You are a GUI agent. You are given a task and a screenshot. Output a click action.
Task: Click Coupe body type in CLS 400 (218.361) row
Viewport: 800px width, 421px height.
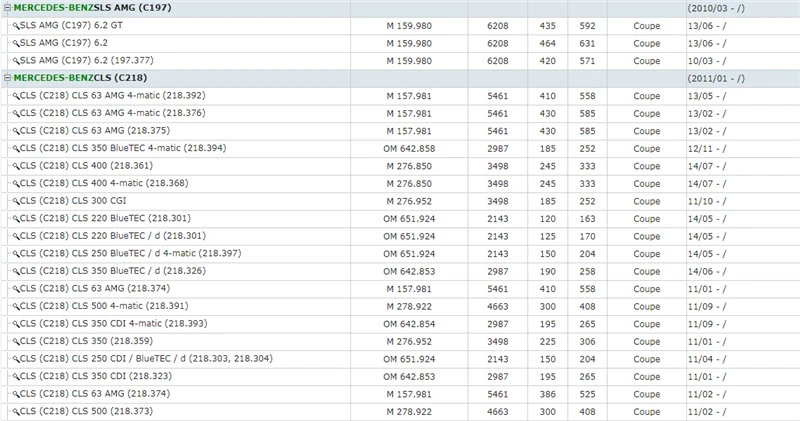tap(646, 166)
